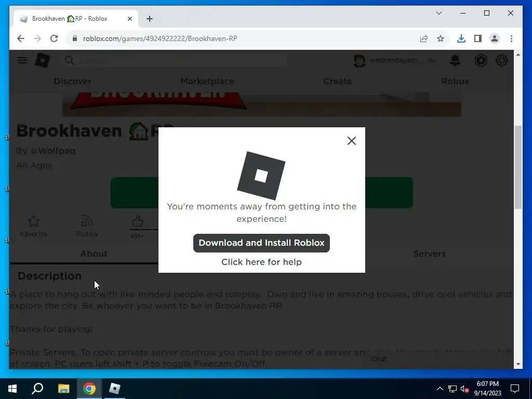Bookmark this tab with star icon
Image resolution: width=532 pixels, height=399 pixels.
(441, 38)
